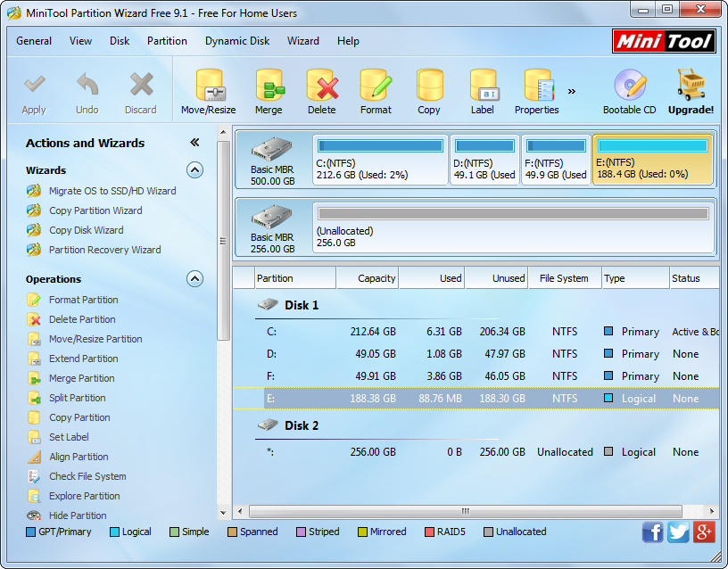
Task: Select the F: row in partition list
Action: click(476, 376)
